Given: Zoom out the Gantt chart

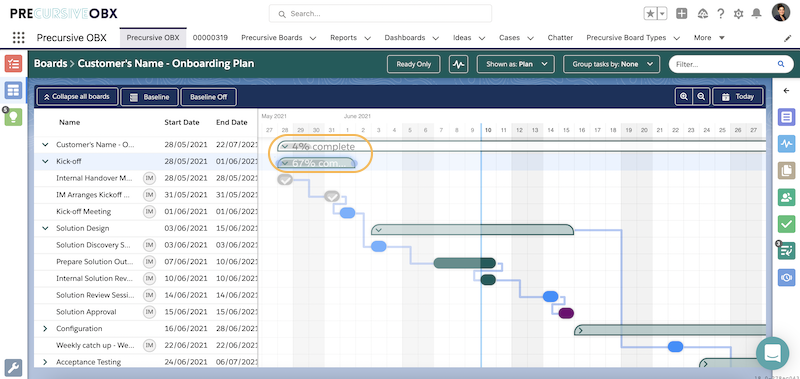Looking at the screenshot, I should 701,96.
